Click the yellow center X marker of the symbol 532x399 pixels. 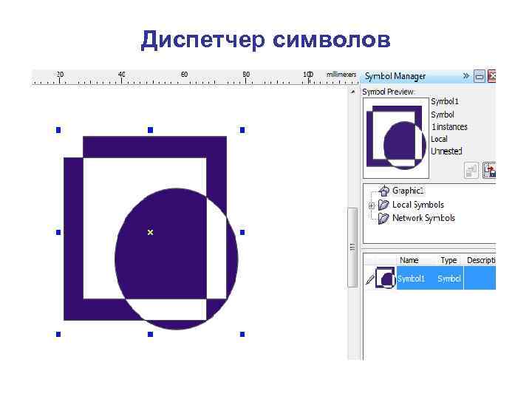[150, 232]
